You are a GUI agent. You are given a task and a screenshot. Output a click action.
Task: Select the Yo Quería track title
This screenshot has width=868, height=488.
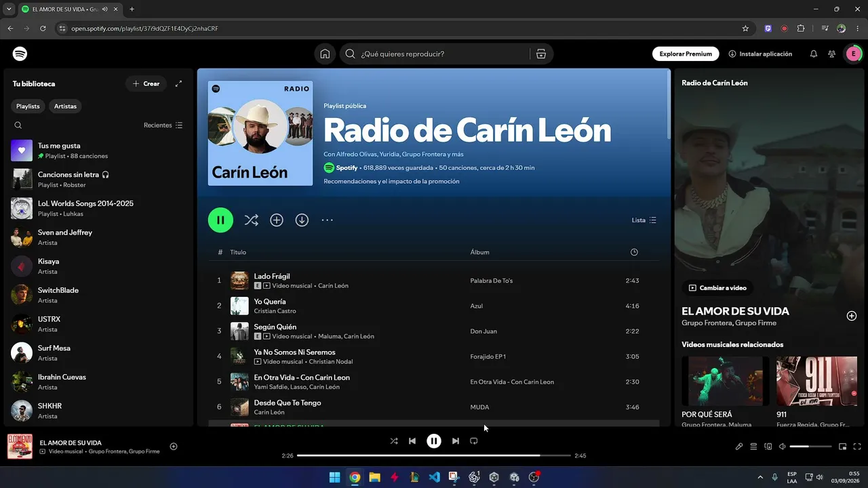coord(270,302)
